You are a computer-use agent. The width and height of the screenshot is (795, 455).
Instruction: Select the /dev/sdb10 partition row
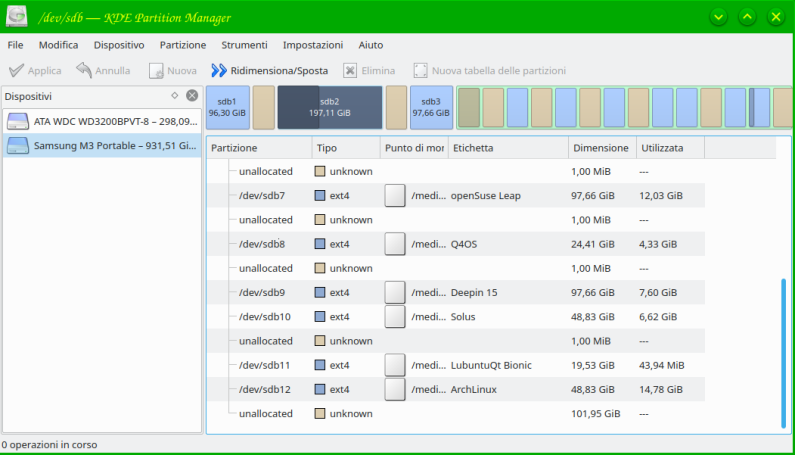coord(455,317)
